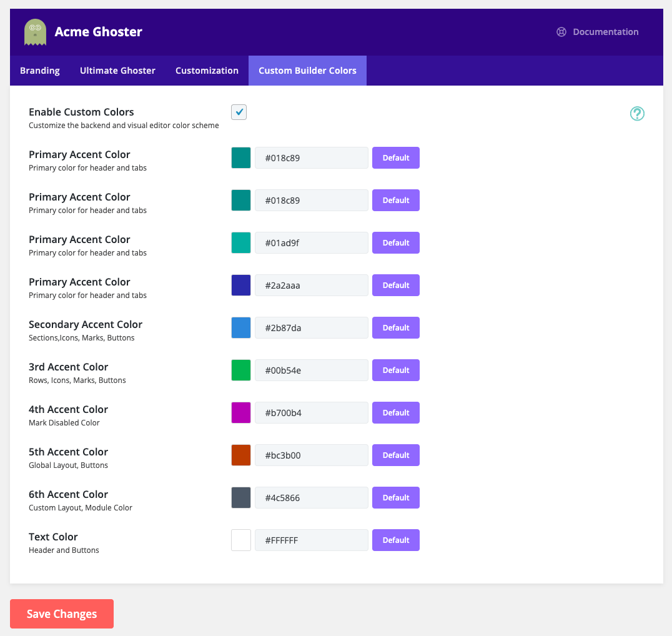Edit the #FFFFFF text color field
Screen dimensions: 672x636
coord(312,540)
